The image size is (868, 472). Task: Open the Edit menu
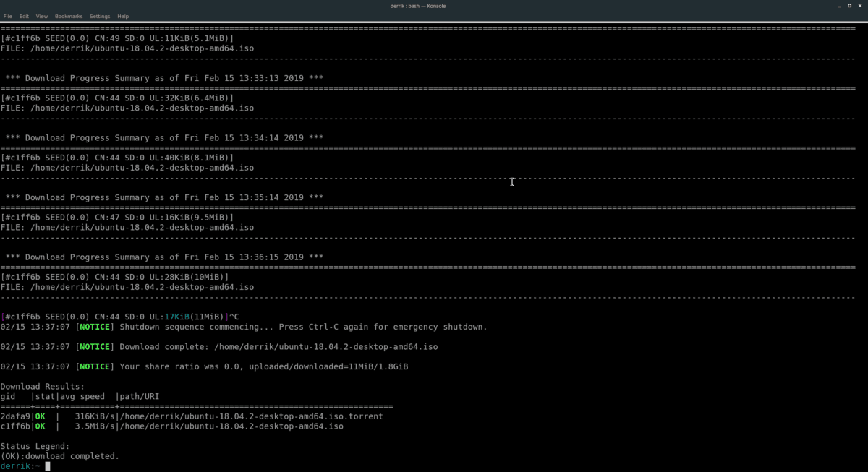point(24,16)
